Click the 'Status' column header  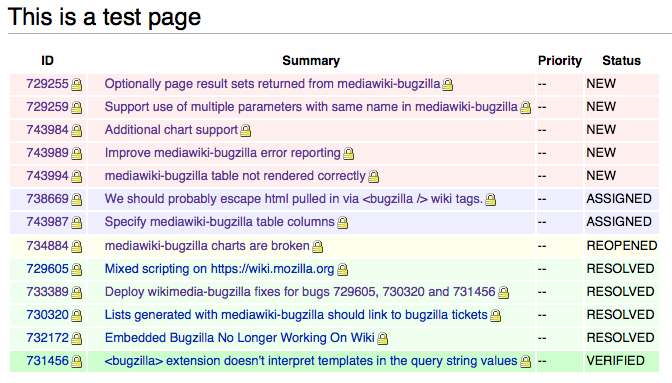[621, 61]
